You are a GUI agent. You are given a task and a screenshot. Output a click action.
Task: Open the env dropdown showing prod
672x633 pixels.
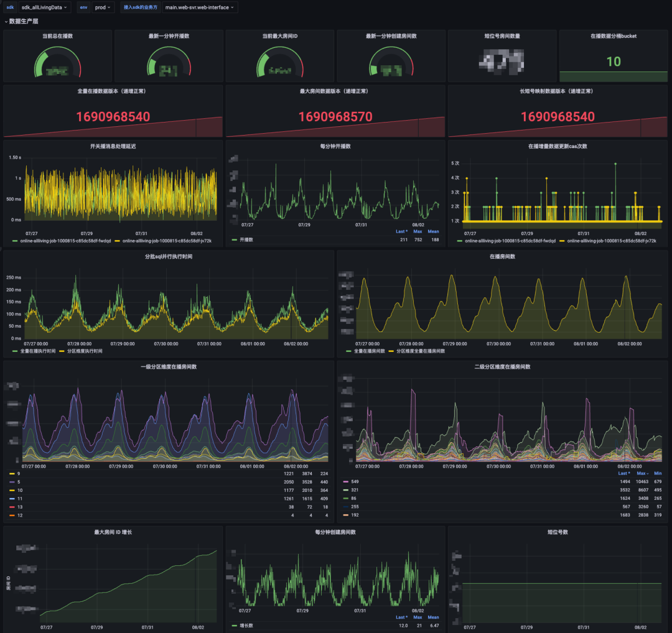coord(103,7)
